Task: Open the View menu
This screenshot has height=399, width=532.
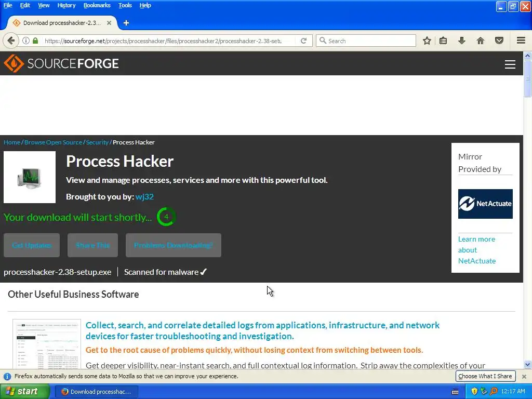Action: coord(44,5)
